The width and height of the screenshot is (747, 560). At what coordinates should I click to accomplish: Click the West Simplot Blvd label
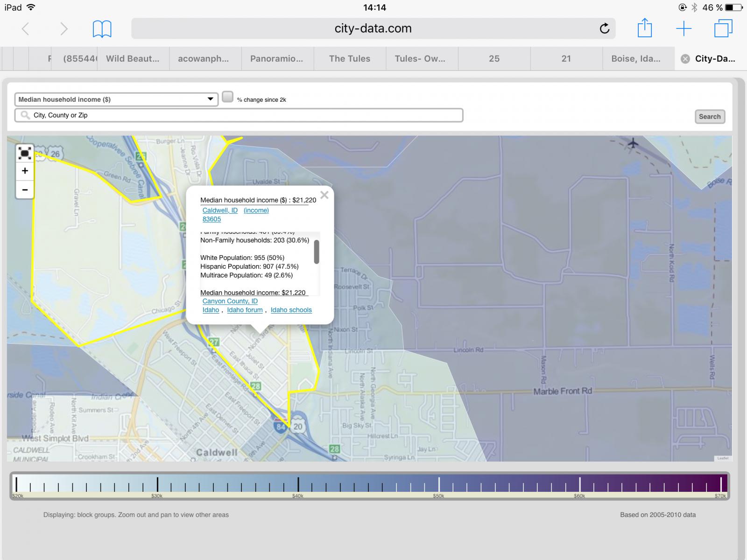pyautogui.click(x=55, y=438)
